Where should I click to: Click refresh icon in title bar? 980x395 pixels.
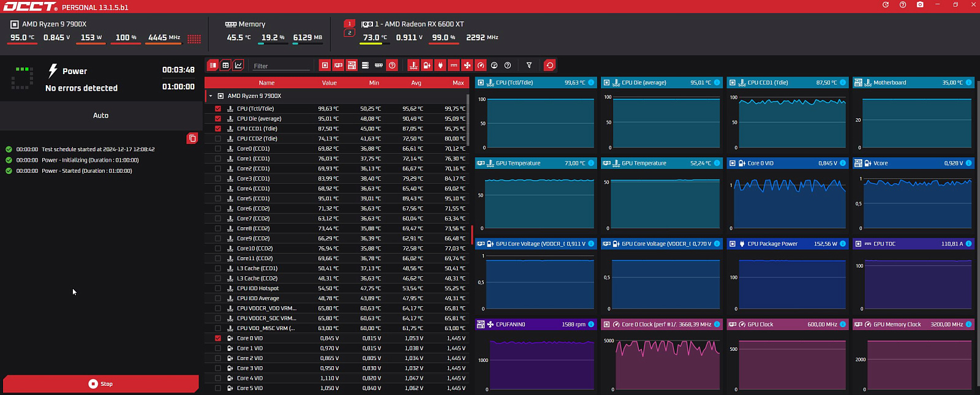[x=886, y=4]
